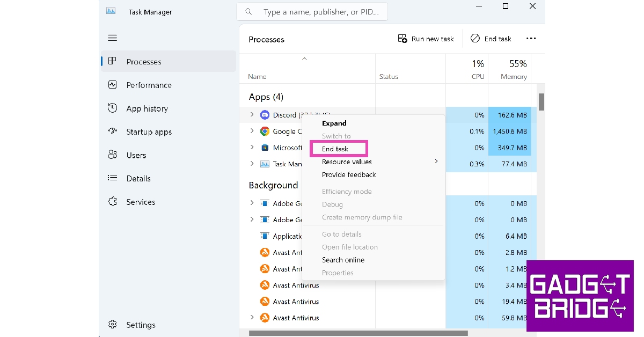Select Provide feedback menu entry
Viewport: 644px width, 337px height.
pos(349,174)
